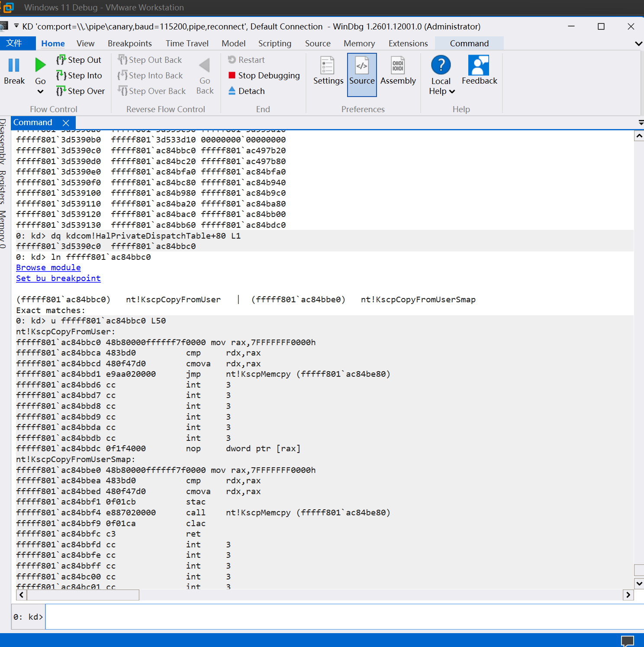Image resolution: width=644 pixels, height=647 pixels.
Task: Open the Disassembly side panel
Action: 3,142
